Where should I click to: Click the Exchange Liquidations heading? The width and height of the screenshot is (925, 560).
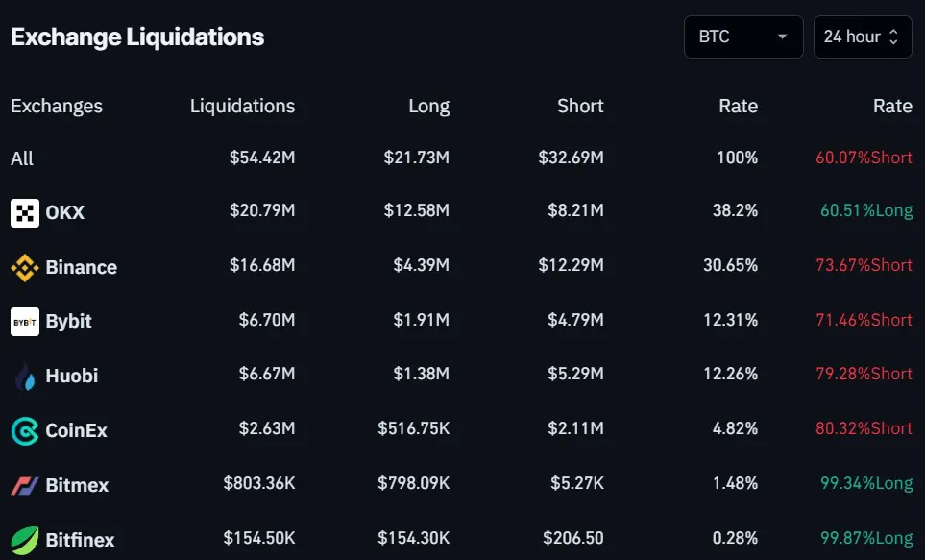[x=137, y=37]
